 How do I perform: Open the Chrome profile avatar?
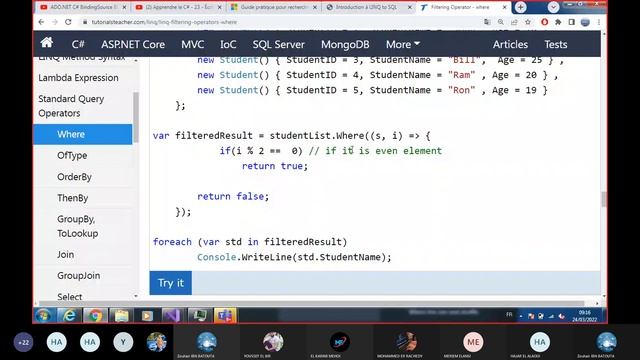(585, 22)
